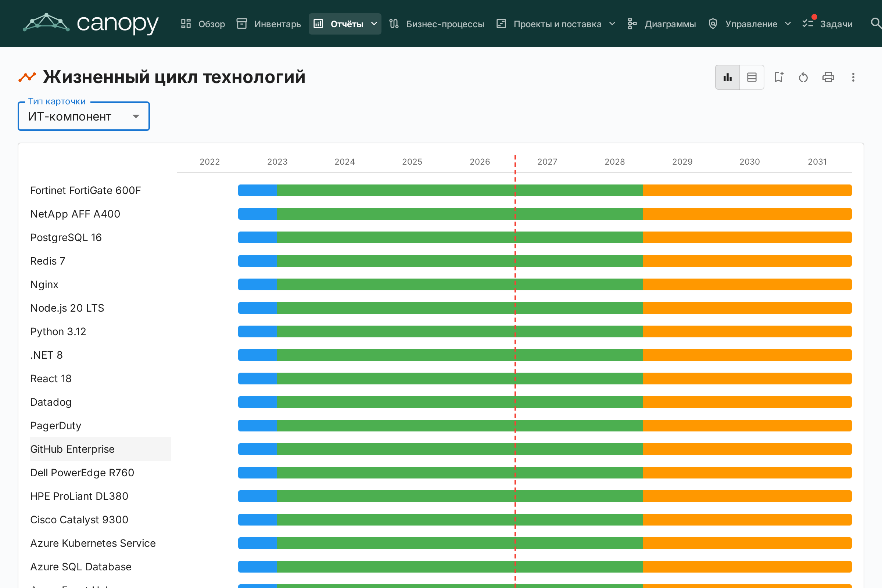Reset the report with the reload icon
This screenshot has width=882, height=588.
point(803,77)
